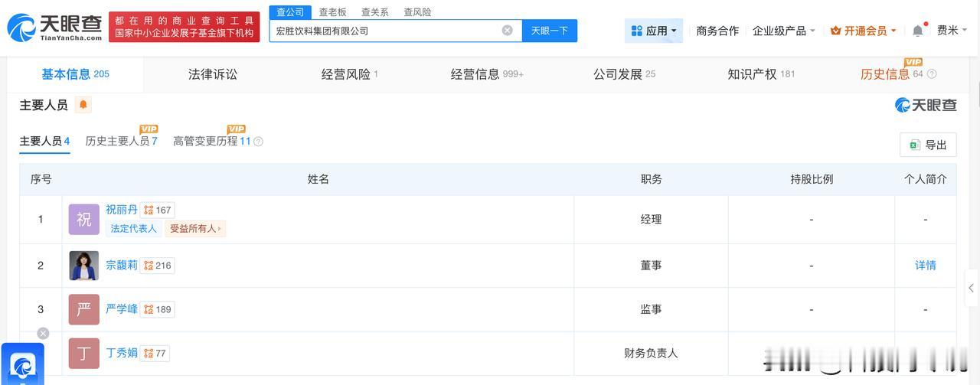The width and height of the screenshot is (980, 385).
Task: Click the TianYanCha logo
Action: [54, 28]
